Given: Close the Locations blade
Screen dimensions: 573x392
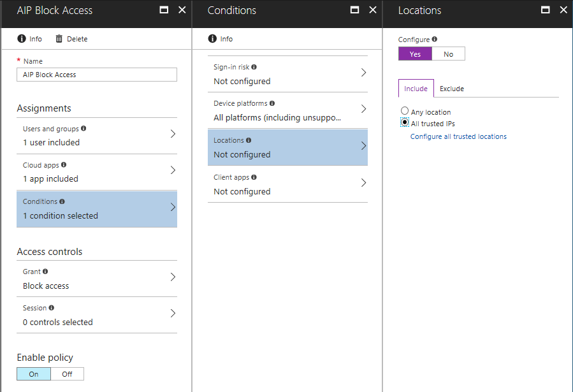Looking at the screenshot, I should click(x=563, y=10).
